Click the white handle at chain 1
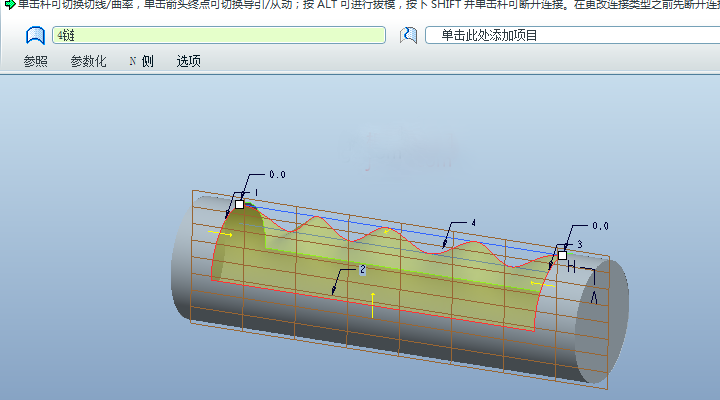This screenshot has height=400, width=720. pyautogui.click(x=239, y=204)
